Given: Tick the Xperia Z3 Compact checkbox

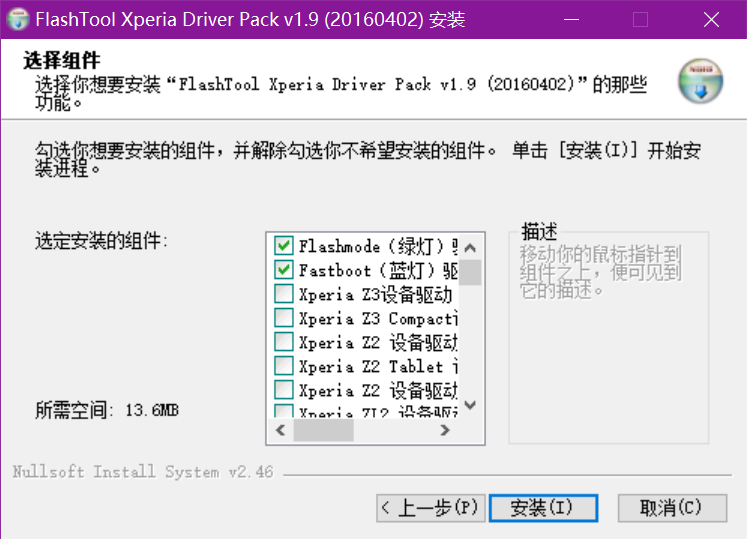Looking at the screenshot, I should click(284, 318).
